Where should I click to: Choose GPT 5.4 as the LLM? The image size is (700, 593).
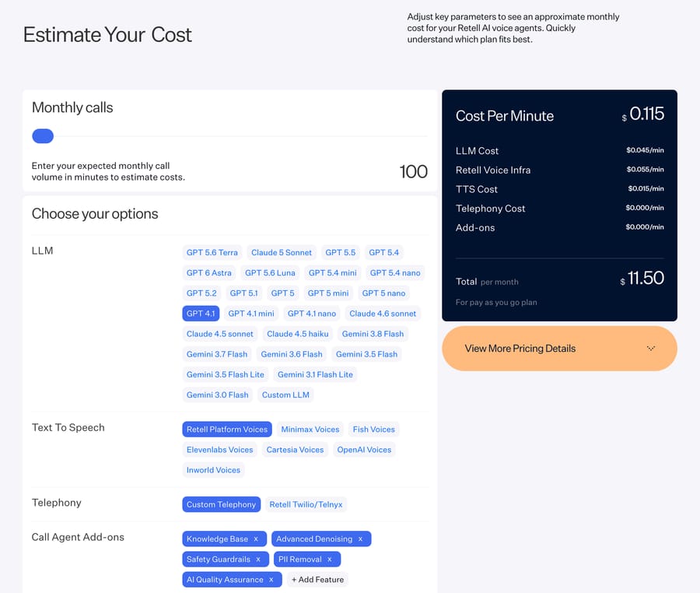point(383,253)
